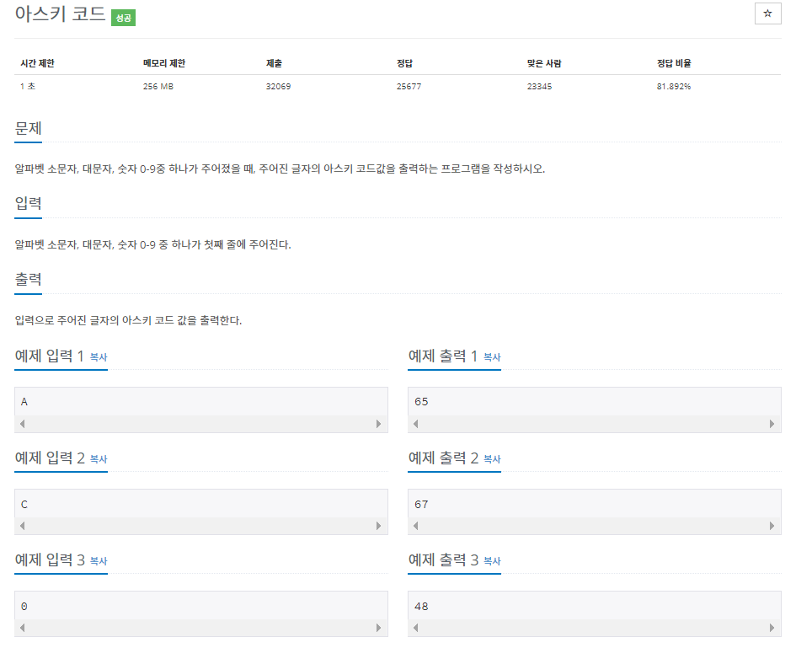812x648 pixels.
Task: Click right scroll arrow in example output 3 box
Action: 772,628
